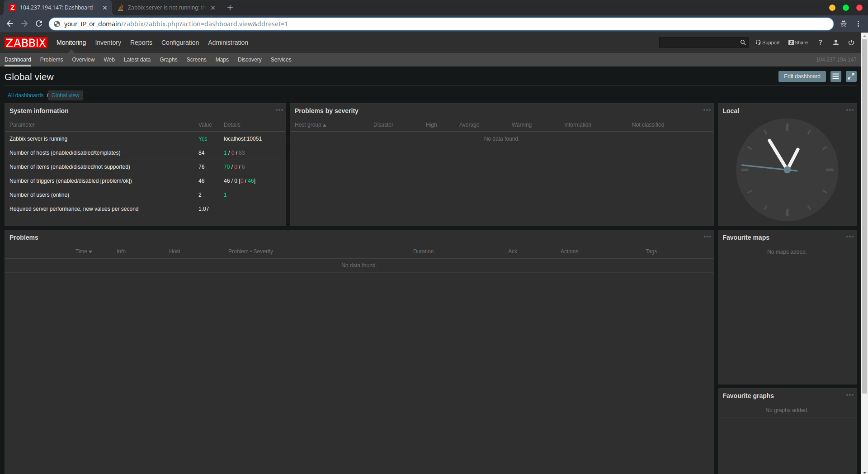The image size is (868, 474).
Task: Click 'Number of hosts' parameter row
Action: click(145, 153)
